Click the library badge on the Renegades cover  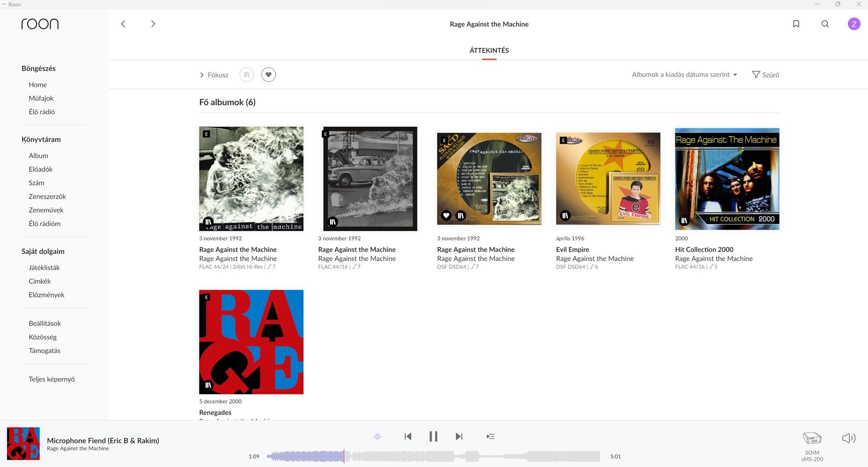(x=208, y=385)
